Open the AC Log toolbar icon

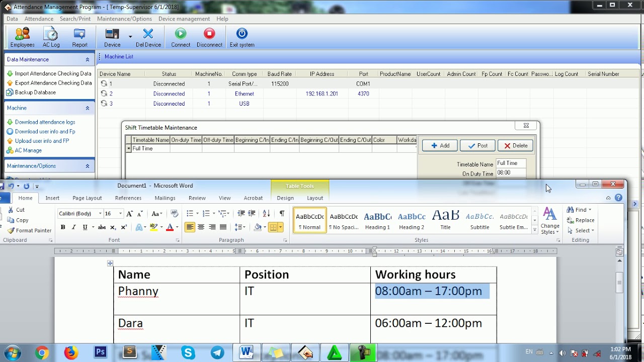(x=51, y=34)
